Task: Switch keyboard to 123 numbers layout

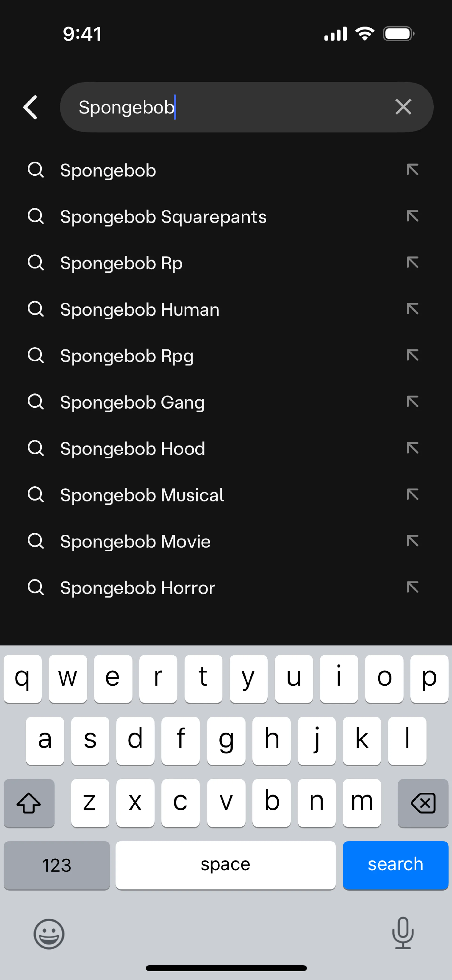Action: [x=57, y=865]
